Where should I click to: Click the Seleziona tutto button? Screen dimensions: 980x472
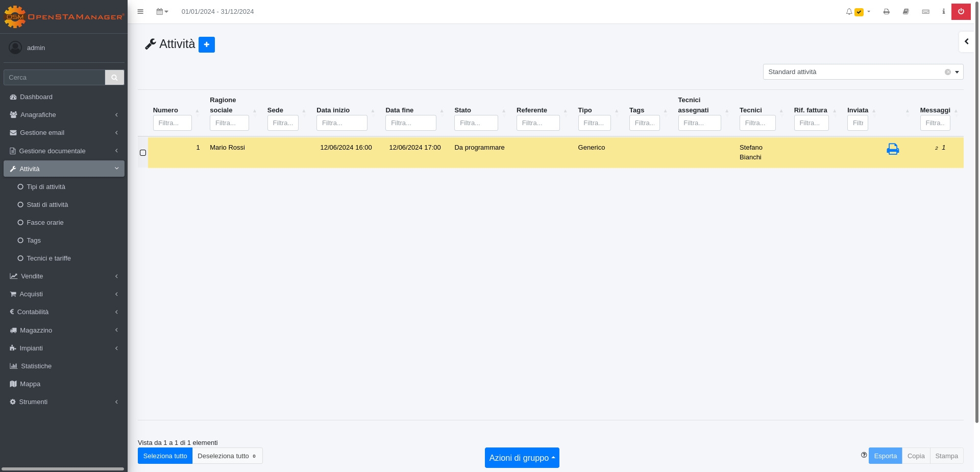point(165,456)
